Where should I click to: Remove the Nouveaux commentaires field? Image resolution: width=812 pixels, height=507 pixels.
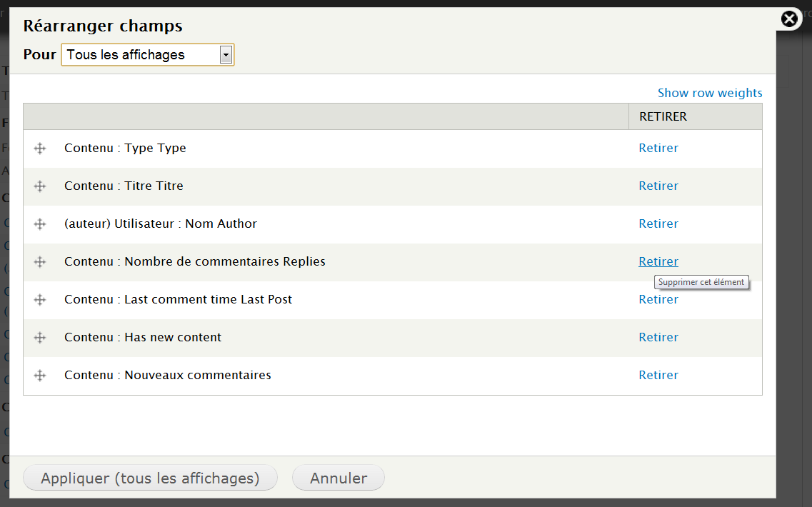point(658,376)
